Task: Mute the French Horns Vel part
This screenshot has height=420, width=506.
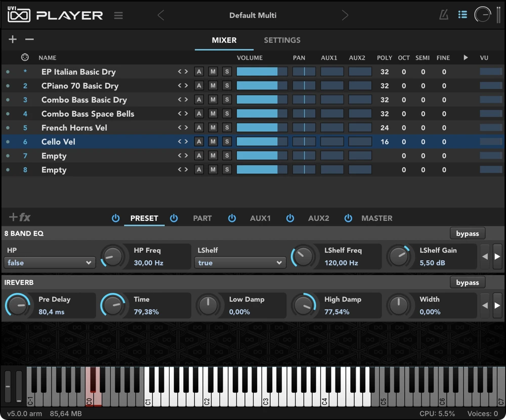Action: coord(213,128)
